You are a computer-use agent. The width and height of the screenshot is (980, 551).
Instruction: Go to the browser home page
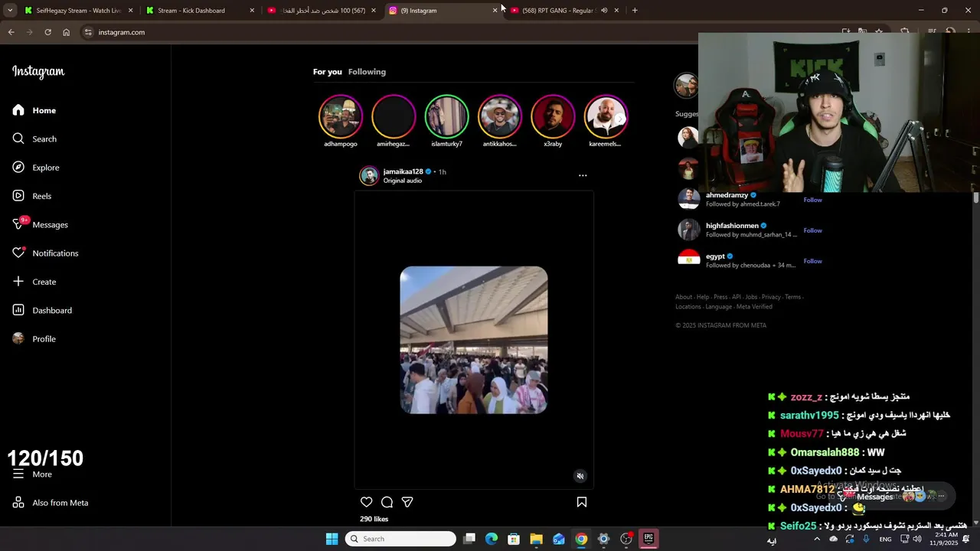[x=67, y=32]
